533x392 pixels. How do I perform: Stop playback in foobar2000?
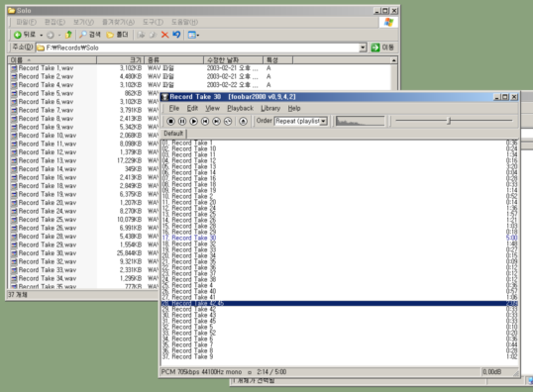tap(171, 122)
